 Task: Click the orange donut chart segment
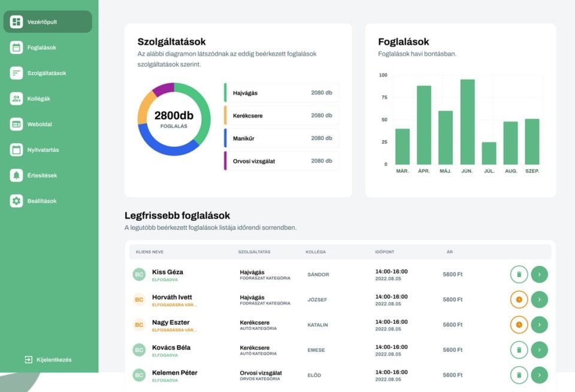click(145, 107)
